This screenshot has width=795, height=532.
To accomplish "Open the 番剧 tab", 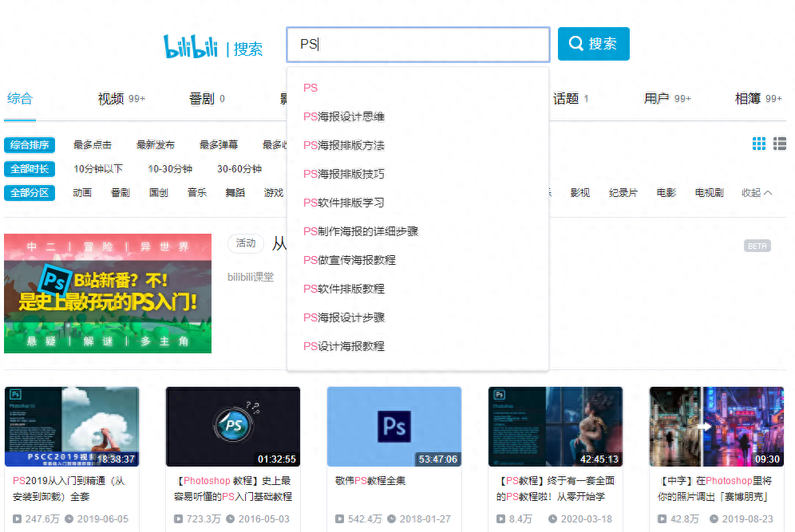I will (207, 98).
